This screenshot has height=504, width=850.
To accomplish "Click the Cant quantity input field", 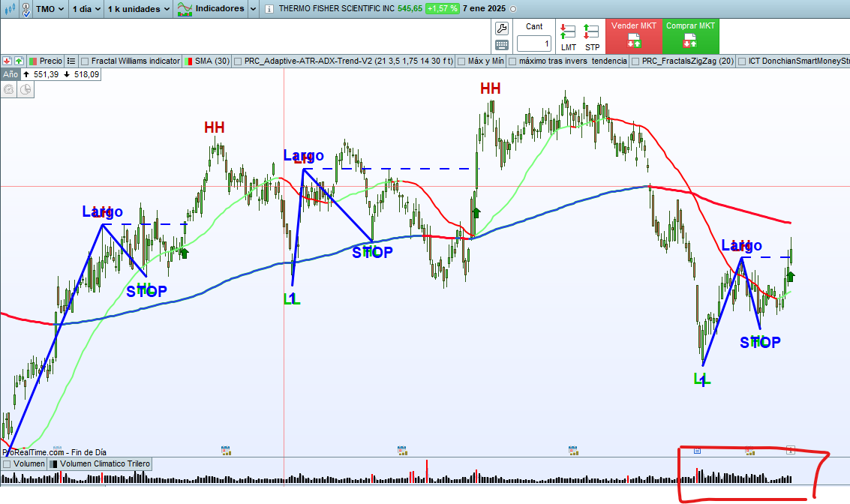I will pyautogui.click(x=534, y=43).
